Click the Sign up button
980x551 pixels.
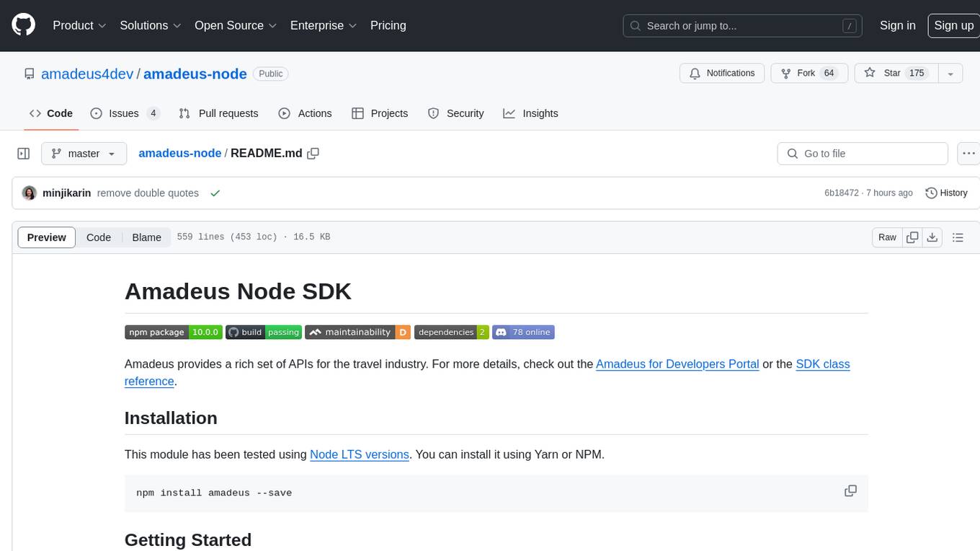pyautogui.click(x=953, y=25)
